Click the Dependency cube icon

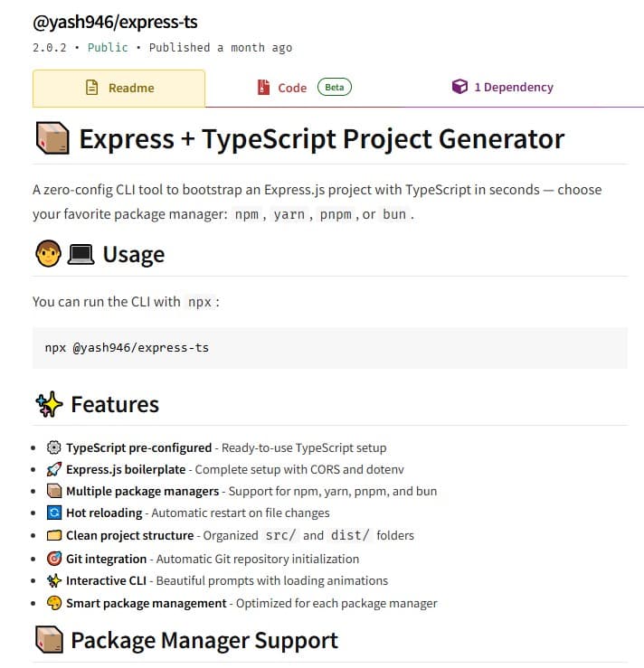point(459,88)
